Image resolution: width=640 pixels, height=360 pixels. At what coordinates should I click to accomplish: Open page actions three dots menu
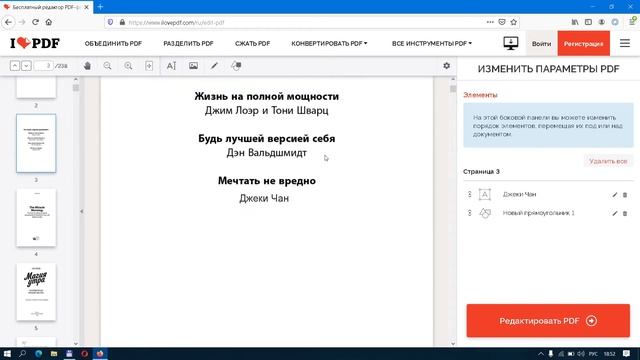[x=490, y=22]
